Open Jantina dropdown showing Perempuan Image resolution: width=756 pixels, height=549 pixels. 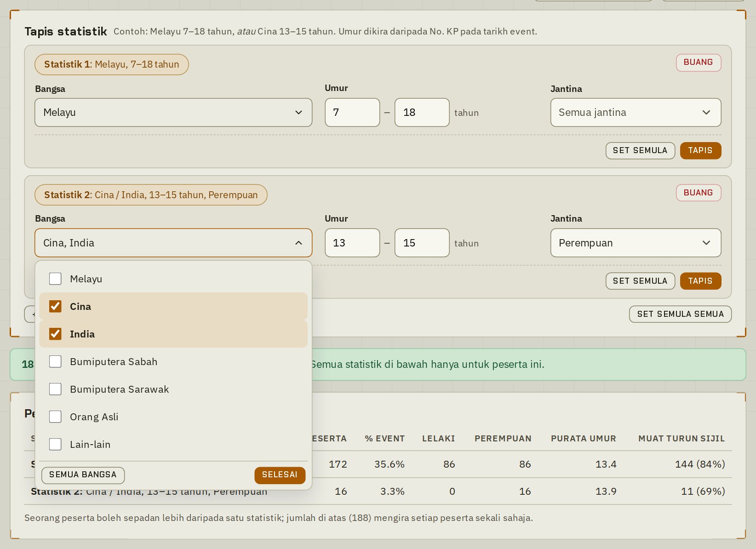(x=636, y=243)
